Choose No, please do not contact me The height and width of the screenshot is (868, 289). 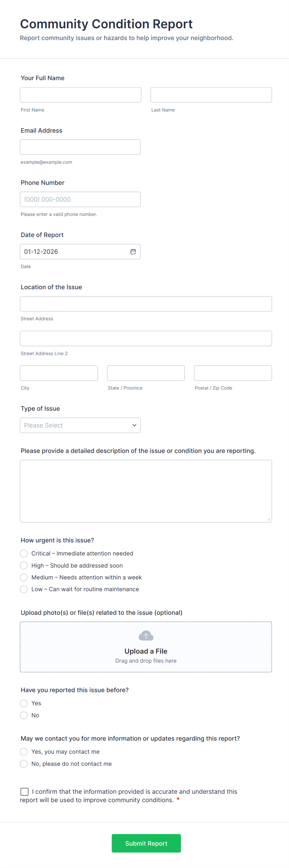coord(24,764)
